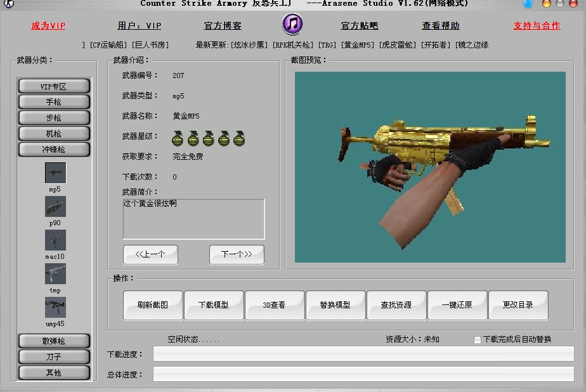This screenshot has height=392, width=586.
Task: Click the [巨人书房] ticker entry
Action: pyautogui.click(x=150, y=45)
